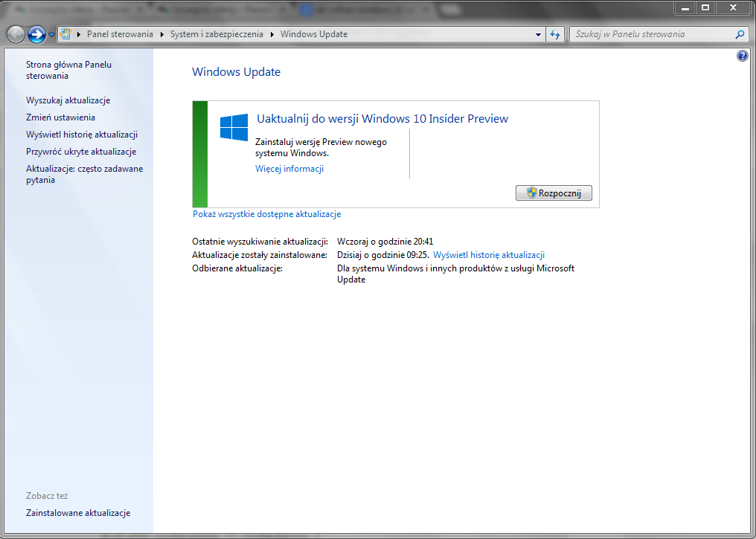Click 'Odbierane aktualizacje:' label

pyautogui.click(x=237, y=268)
